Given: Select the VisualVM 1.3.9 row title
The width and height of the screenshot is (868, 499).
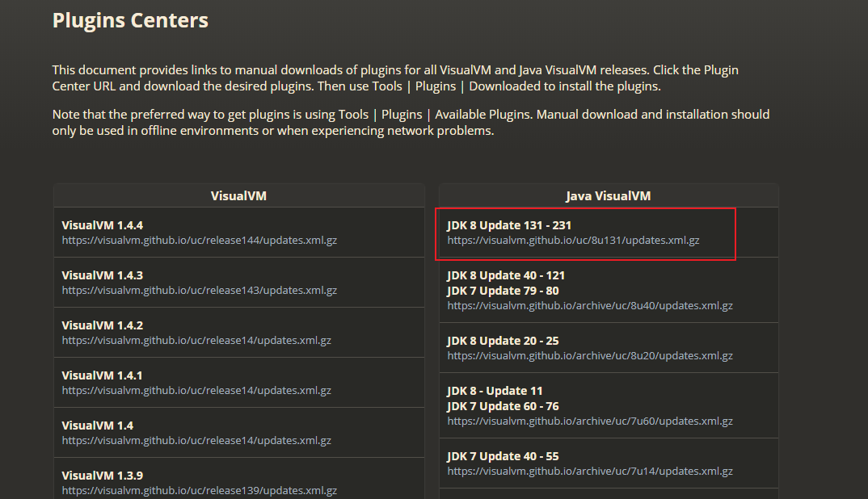Looking at the screenshot, I should [103, 476].
